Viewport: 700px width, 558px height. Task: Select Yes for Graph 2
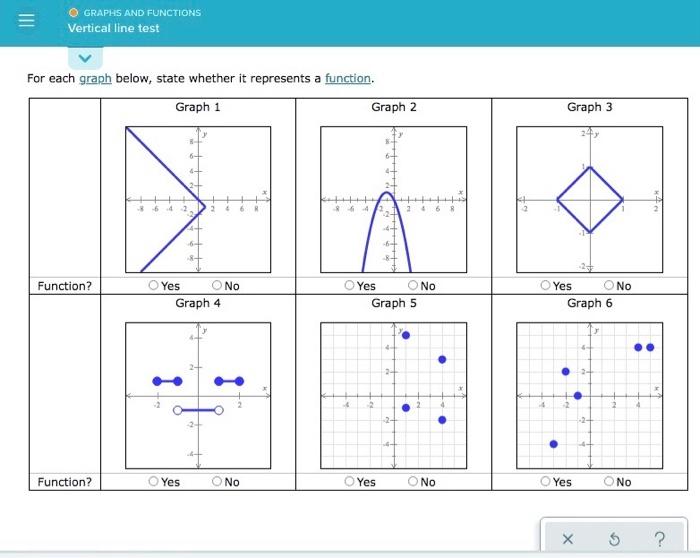point(350,285)
